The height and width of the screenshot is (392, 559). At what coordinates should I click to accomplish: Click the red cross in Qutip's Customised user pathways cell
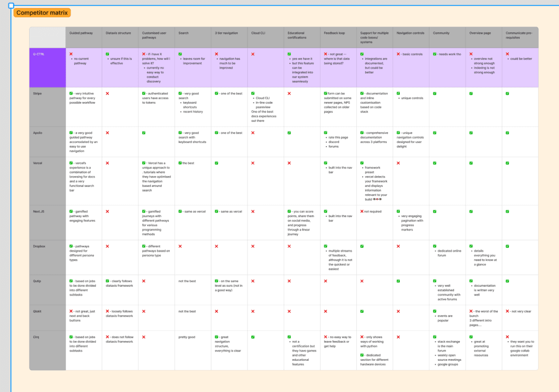[144, 281]
